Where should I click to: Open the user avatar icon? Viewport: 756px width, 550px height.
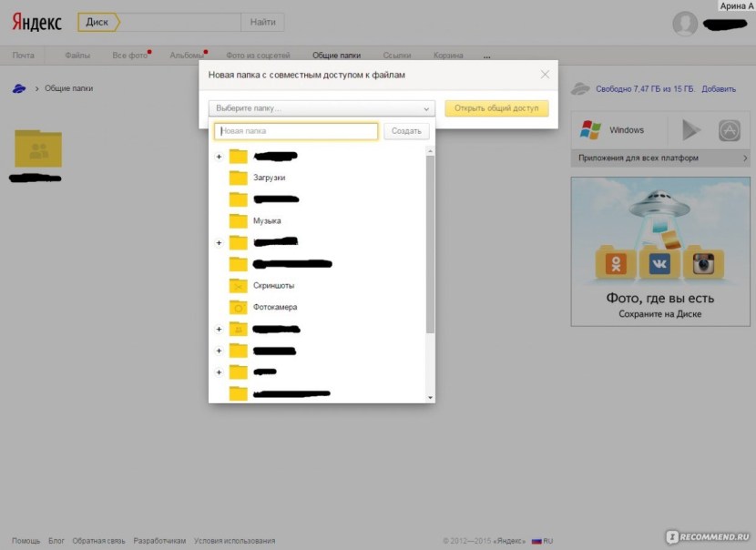[685, 24]
